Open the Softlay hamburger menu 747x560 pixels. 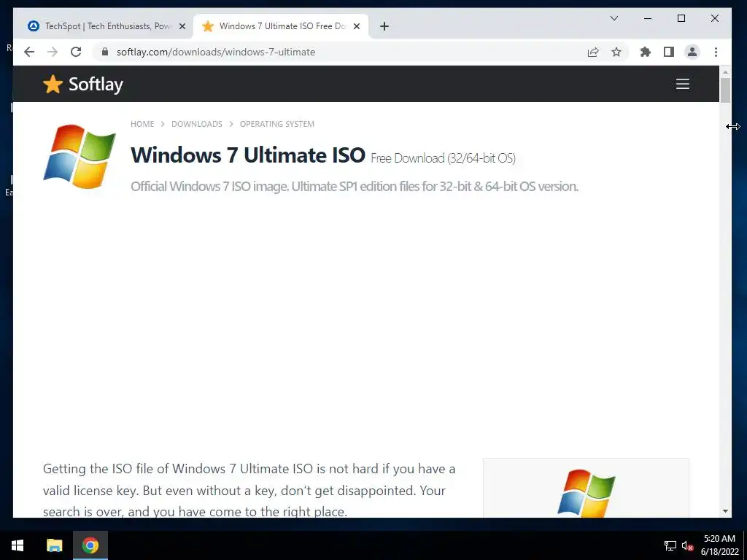pyautogui.click(x=683, y=84)
